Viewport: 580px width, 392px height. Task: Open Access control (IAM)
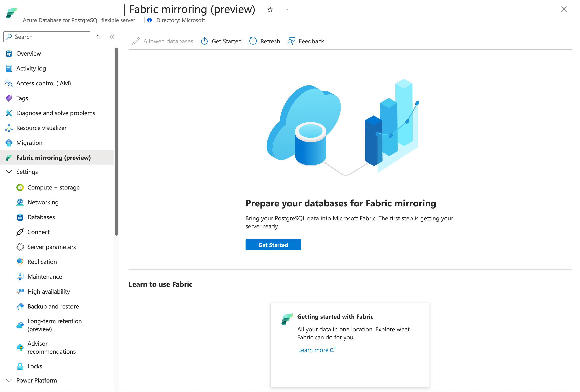pos(43,83)
